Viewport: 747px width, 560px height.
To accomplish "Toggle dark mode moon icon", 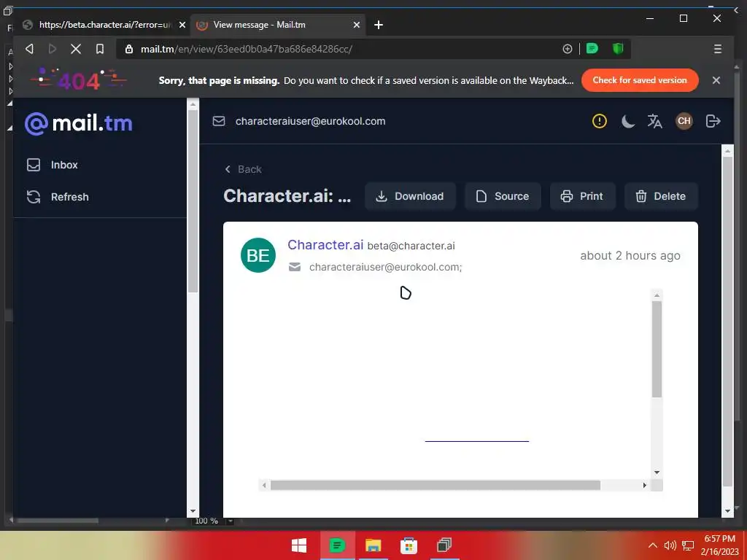I will click(x=628, y=122).
